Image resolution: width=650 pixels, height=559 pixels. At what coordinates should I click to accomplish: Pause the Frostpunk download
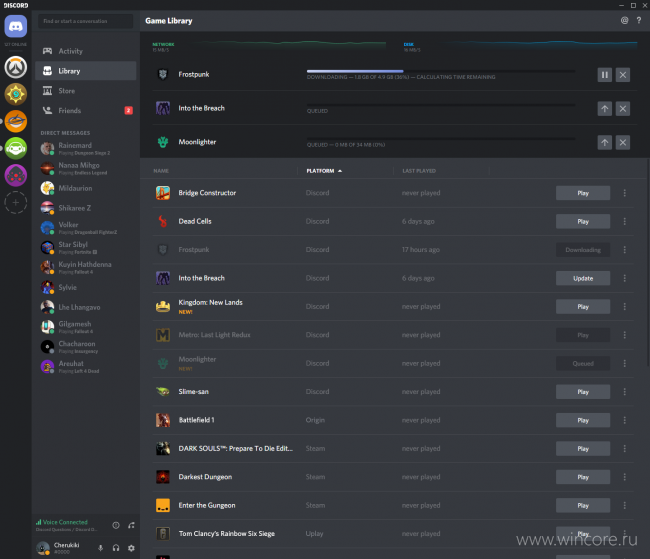[x=604, y=75]
